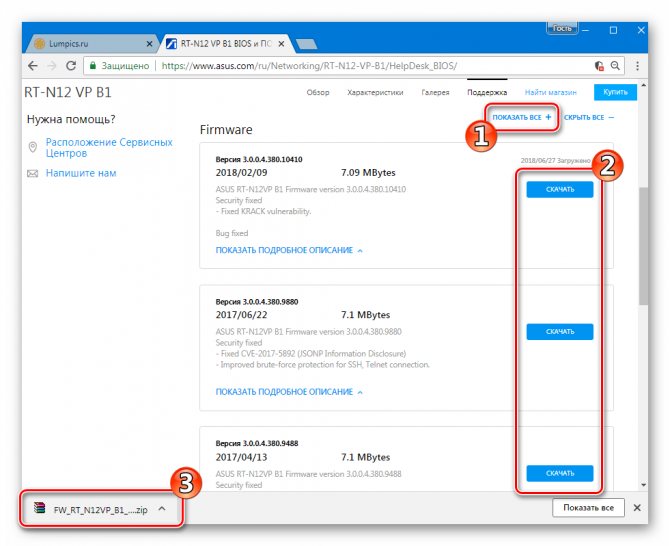
Task: Open the Галерея section
Action: click(435, 92)
